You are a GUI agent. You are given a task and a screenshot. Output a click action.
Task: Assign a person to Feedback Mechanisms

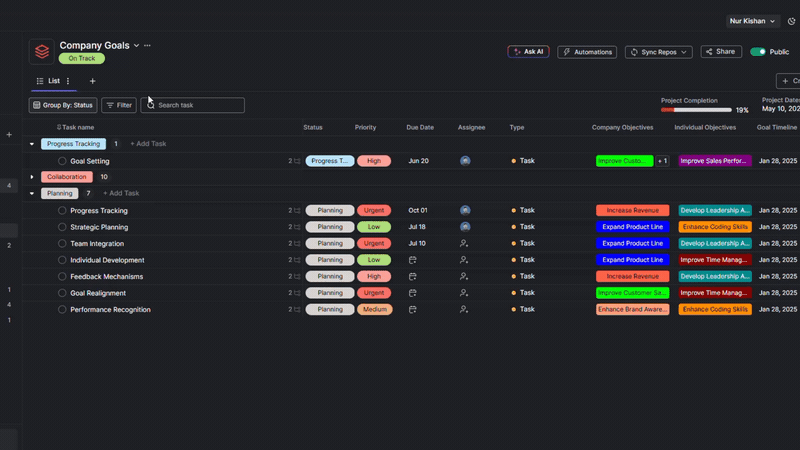click(464, 276)
